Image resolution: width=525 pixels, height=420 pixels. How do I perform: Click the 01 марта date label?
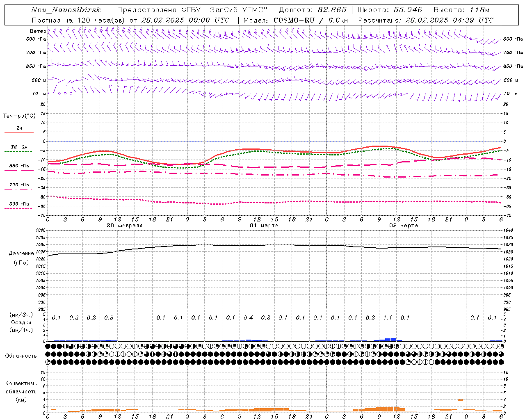pos(264,226)
